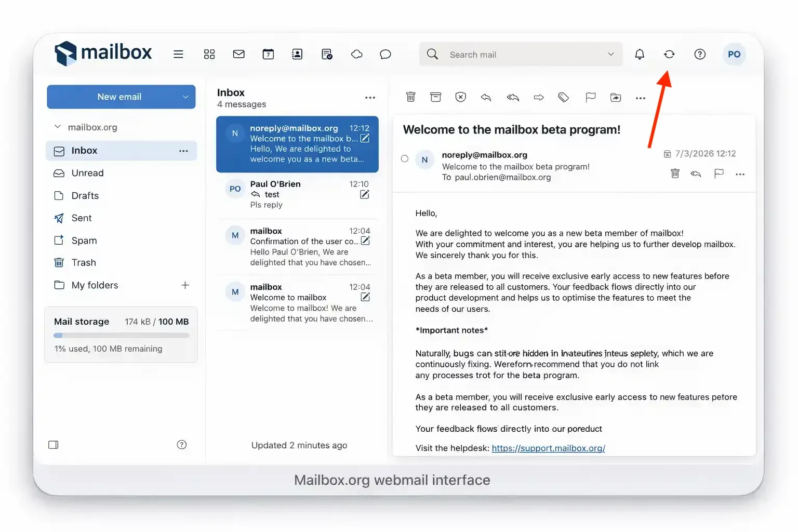Open the Tasks icon in the top bar
The width and height of the screenshot is (798, 532).
(327, 54)
